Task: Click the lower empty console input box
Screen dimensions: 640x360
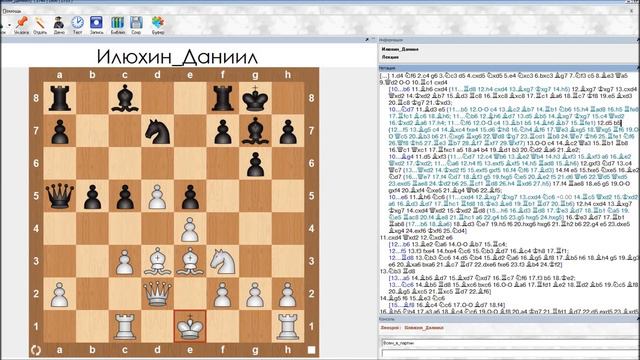Action: tap(510, 353)
